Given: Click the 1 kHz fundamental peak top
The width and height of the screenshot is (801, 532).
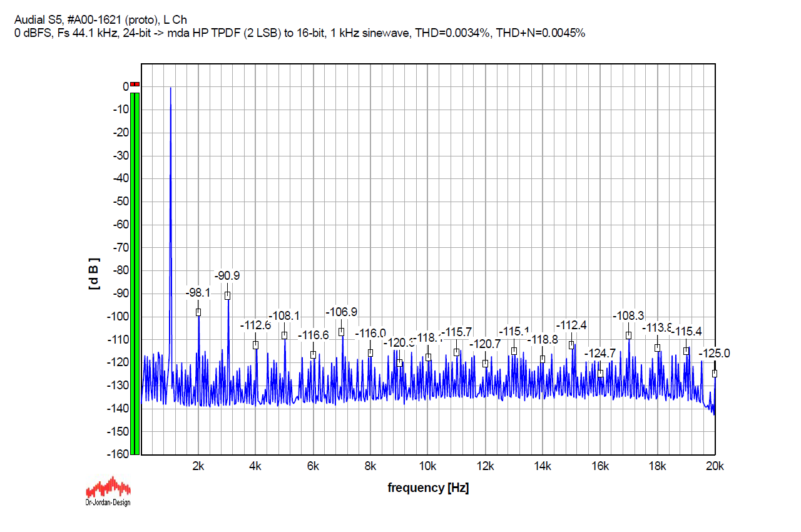Looking at the screenshot, I should point(170,88).
